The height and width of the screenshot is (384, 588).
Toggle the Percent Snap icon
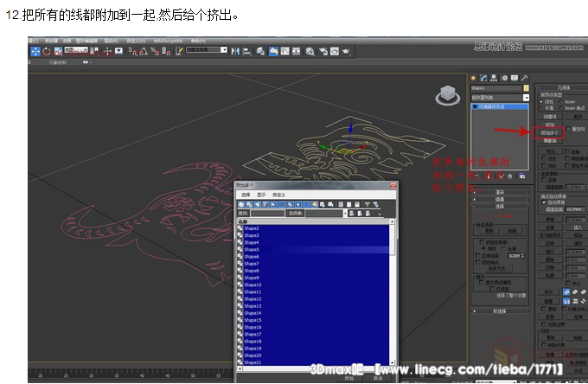click(155, 51)
